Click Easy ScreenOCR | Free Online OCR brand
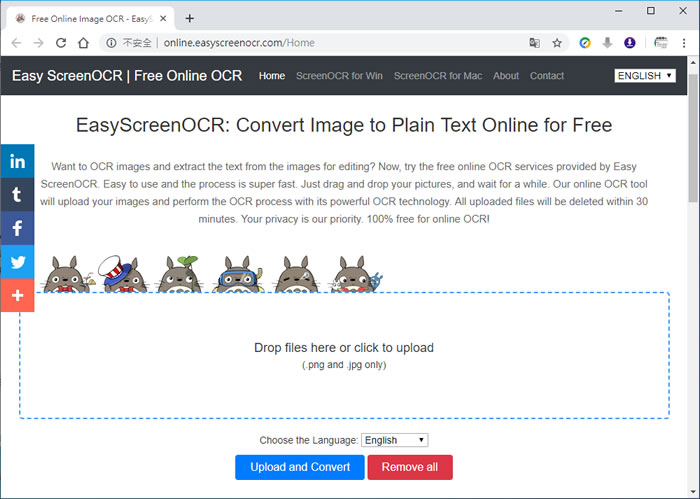700x499 pixels. pos(127,76)
